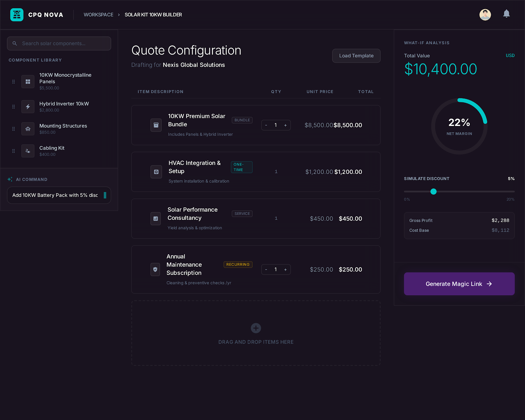The height and width of the screenshot is (420, 525).
Task: Focus the Search solar components field
Action: (59, 43)
